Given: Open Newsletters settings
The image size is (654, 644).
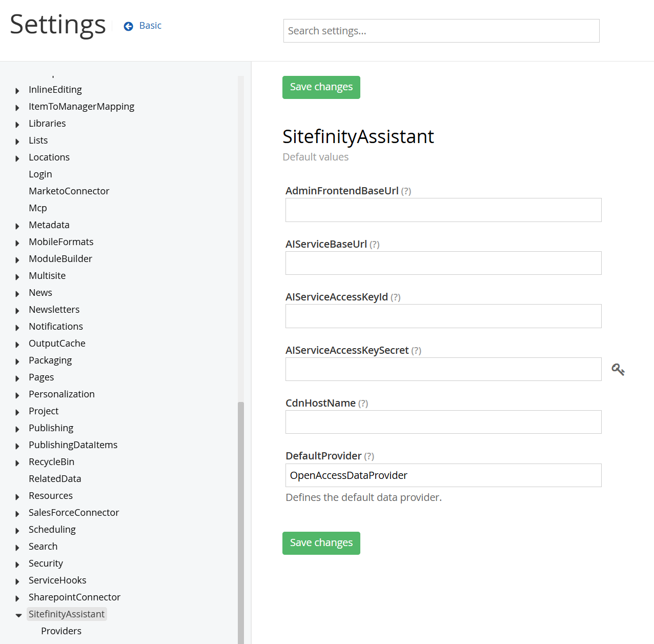Looking at the screenshot, I should click(x=54, y=310).
